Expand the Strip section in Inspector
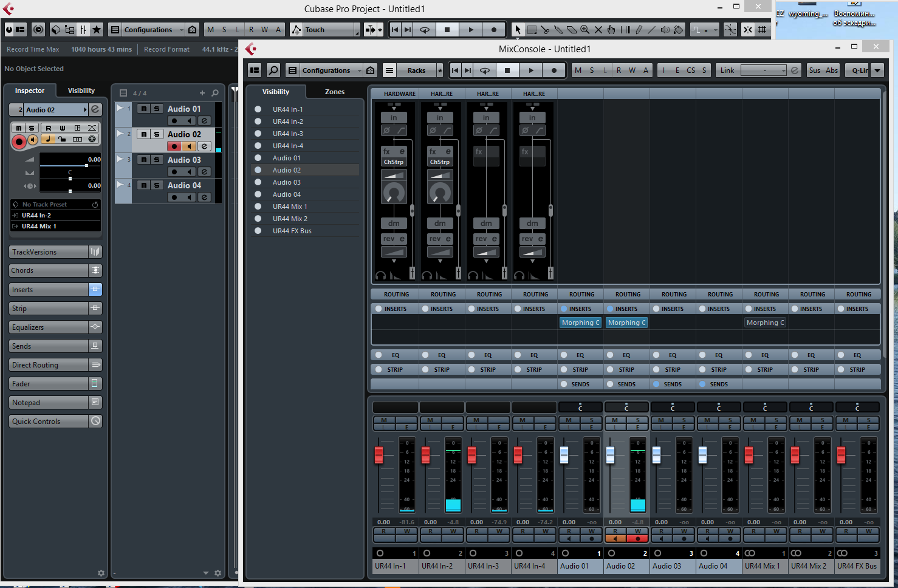The width and height of the screenshot is (898, 588). [49, 309]
